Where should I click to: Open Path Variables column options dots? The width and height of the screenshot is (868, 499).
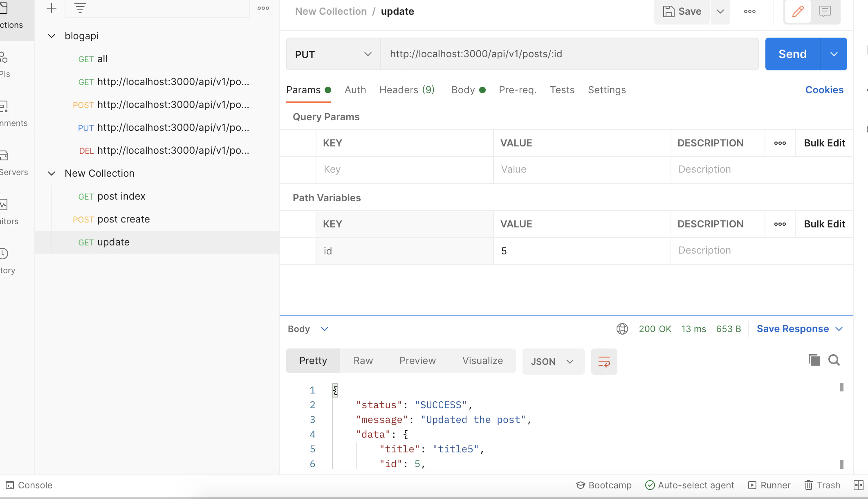click(780, 224)
